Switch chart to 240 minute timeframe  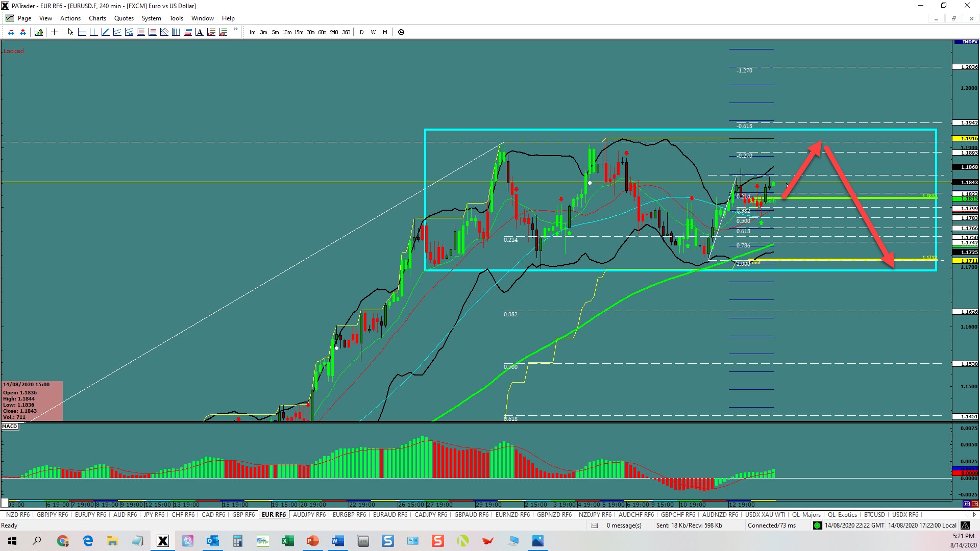[x=334, y=32]
